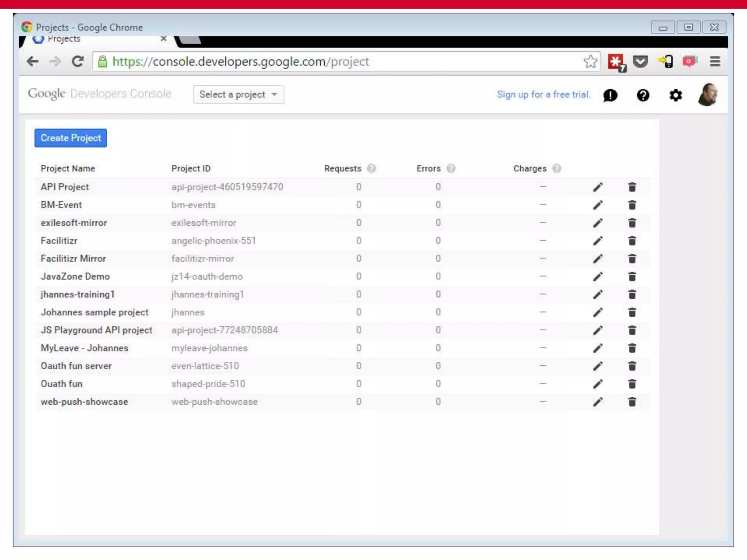Click the Create Project button
The height and width of the screenshot is (560, 747).
click(71, 138)
